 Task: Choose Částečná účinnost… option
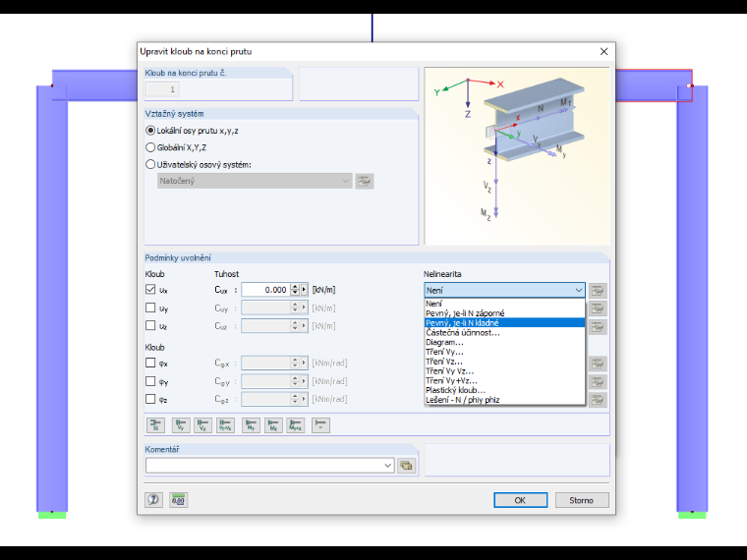[504, 332]
